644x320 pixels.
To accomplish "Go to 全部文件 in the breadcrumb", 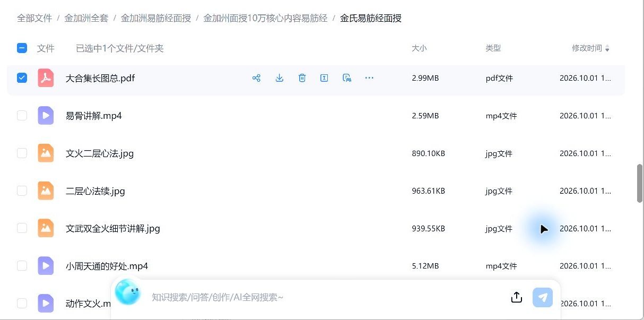I will point(34,18).
